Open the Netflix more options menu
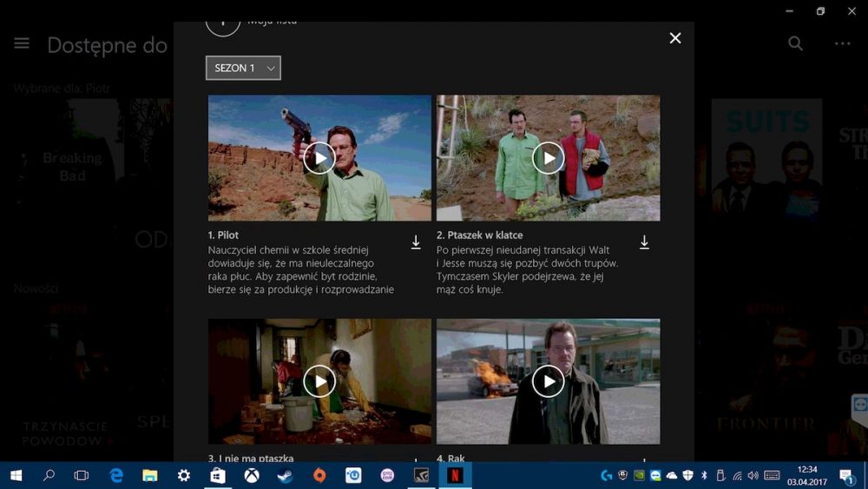 pos(842,43)
